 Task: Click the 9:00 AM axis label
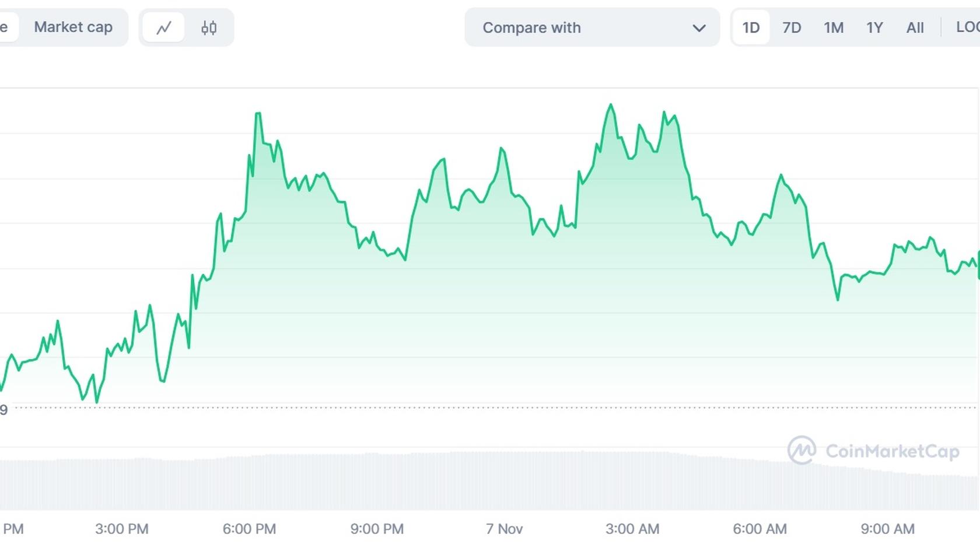[887, 529]
